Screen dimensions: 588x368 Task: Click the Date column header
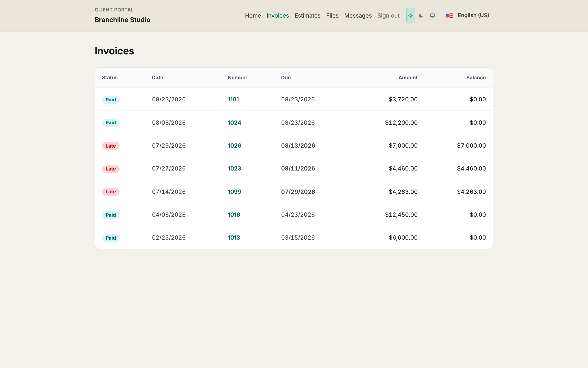[x=157, y=78]
